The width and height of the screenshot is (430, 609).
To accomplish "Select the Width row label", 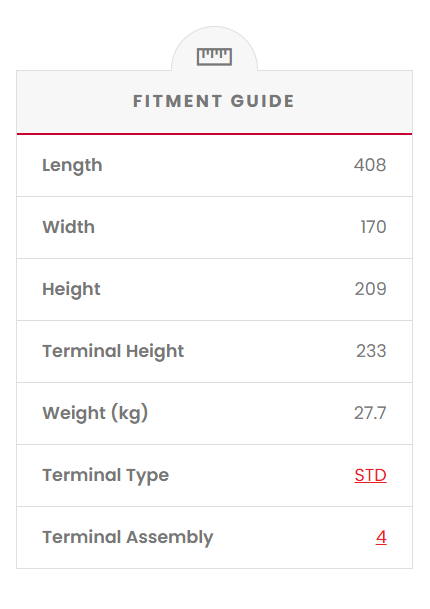I will (x=68, y=227).
